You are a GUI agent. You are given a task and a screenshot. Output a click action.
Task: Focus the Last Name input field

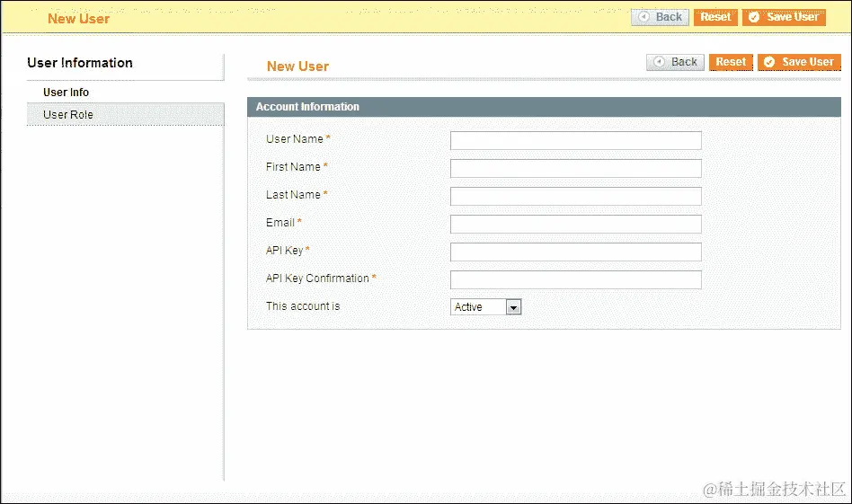(576, 196)
